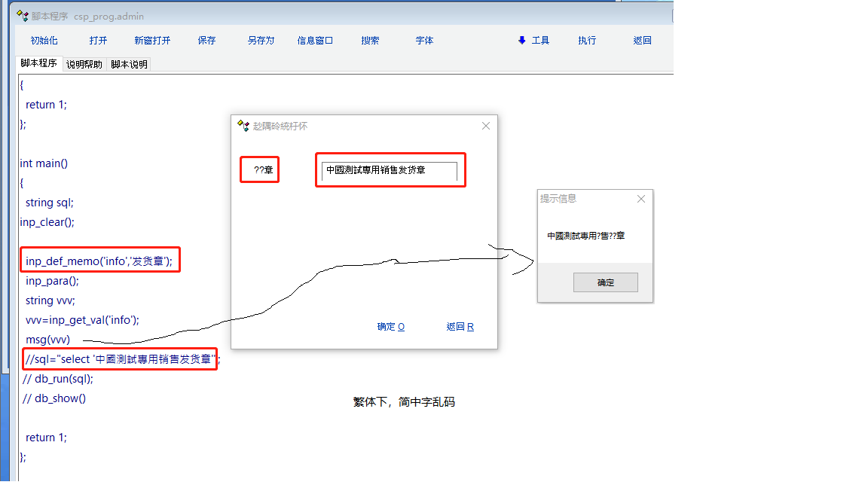Close the 提示信息 message box
This screenshot has width=868, height=488.
[x=641, y=199]
